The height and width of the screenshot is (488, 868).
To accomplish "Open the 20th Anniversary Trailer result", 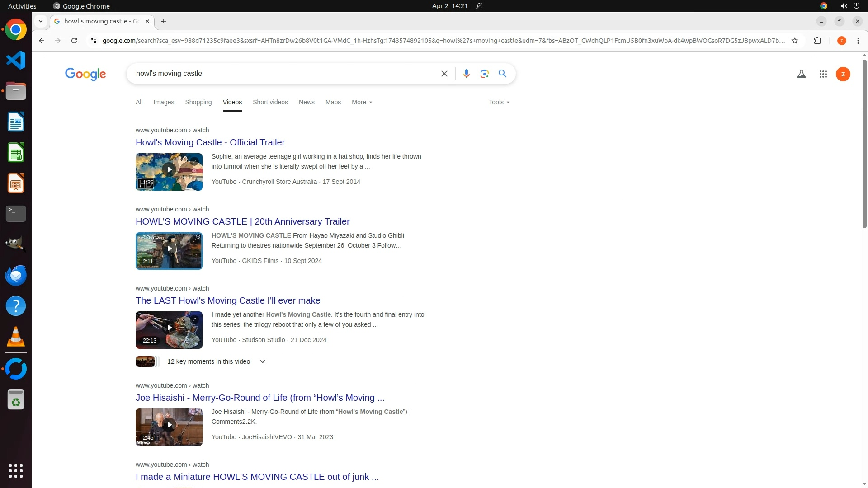I will [x=242, y=221].
